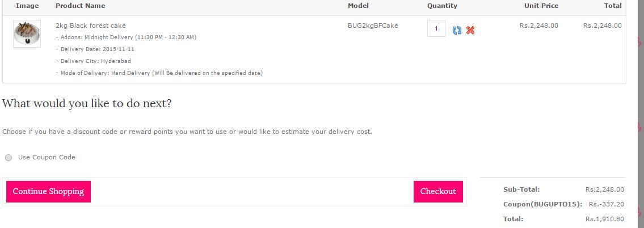Click the vertical page scrollbar on the right

[641, 114]
